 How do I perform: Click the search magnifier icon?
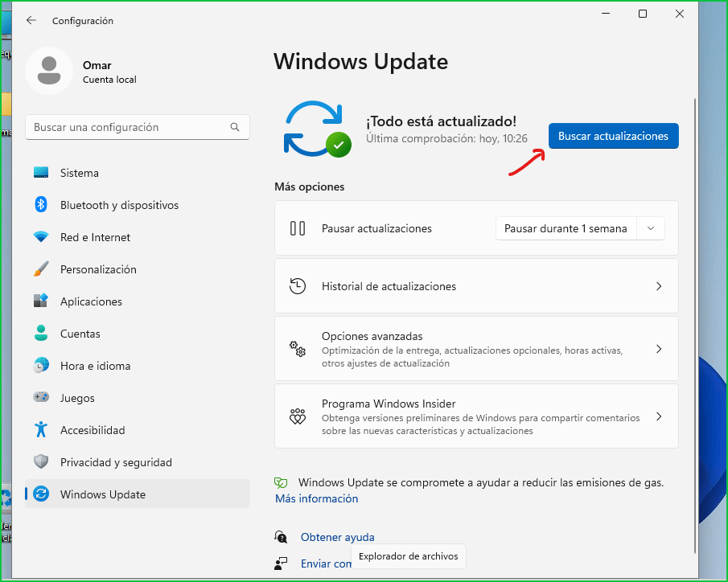pyautogui.click(x=235, y=127)
